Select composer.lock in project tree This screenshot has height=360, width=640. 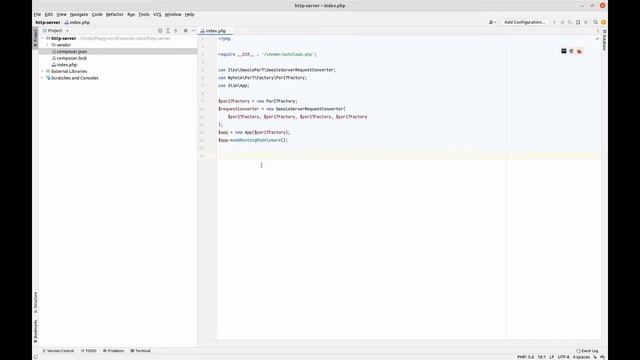72,58
